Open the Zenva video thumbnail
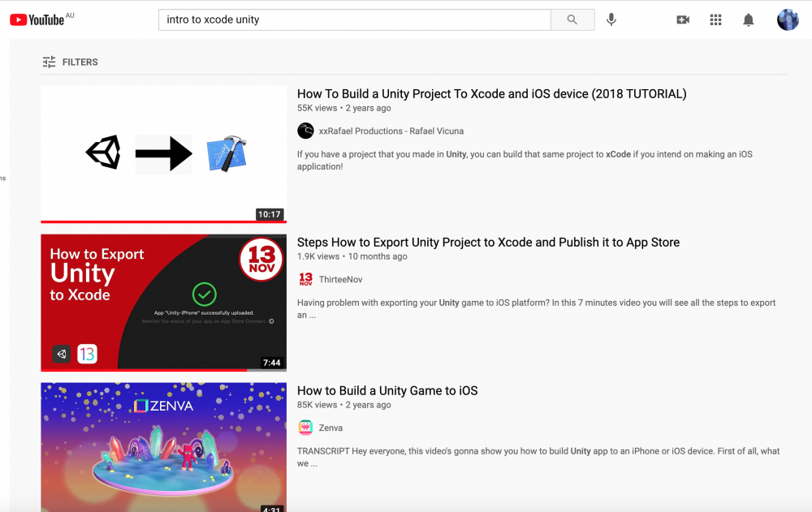 point(164,447)
